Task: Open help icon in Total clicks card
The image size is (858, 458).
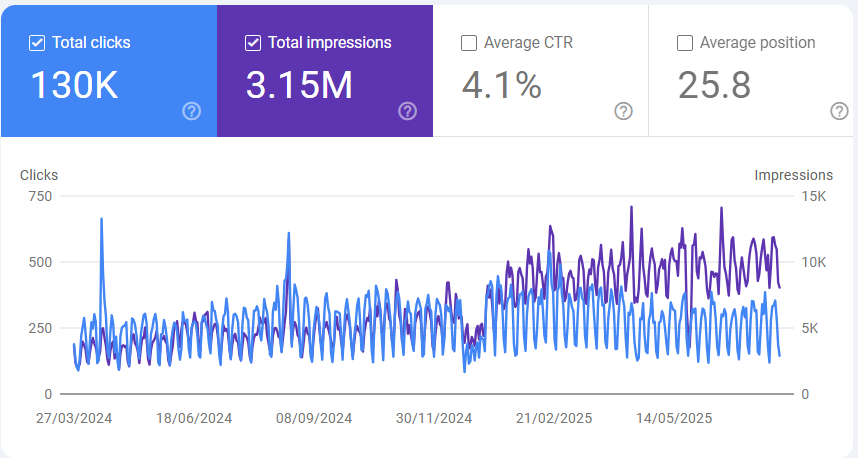Action: pyautogui.click(x=192, y=111)
